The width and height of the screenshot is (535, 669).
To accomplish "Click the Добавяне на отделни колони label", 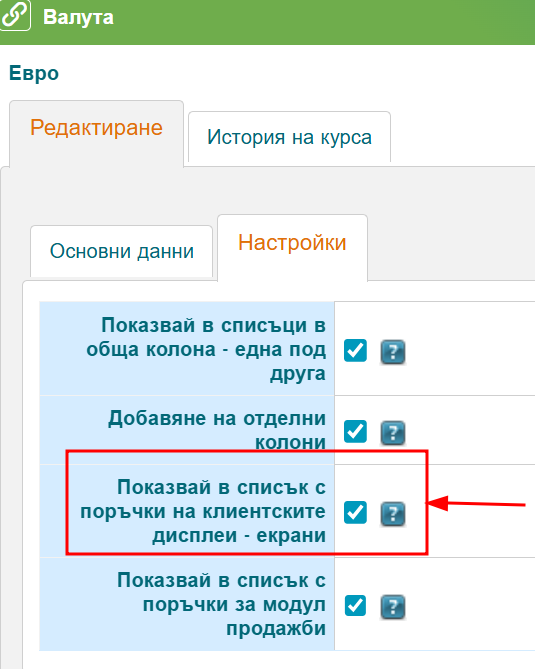I will coord(217,430).
